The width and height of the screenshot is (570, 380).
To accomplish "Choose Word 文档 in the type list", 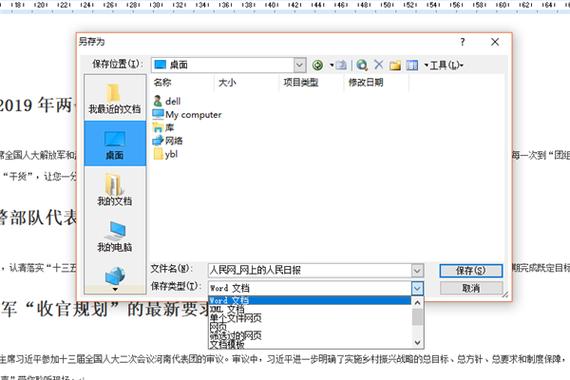I will (310, 300).
